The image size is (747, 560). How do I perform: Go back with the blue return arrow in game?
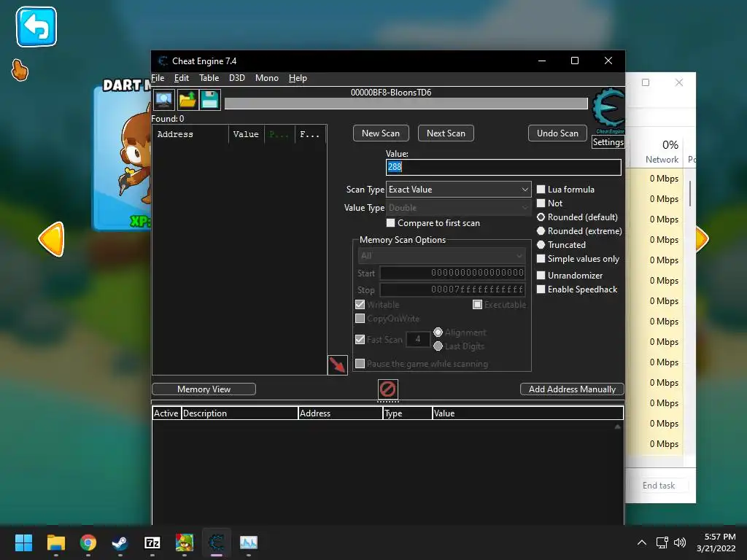(x=36, y=27)
